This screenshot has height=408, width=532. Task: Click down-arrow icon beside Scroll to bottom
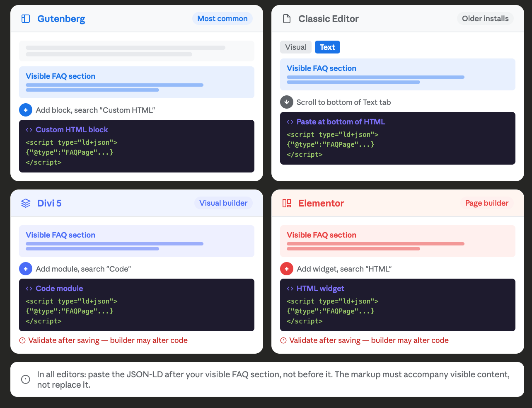pyautogui.click(x=287, y=102)
